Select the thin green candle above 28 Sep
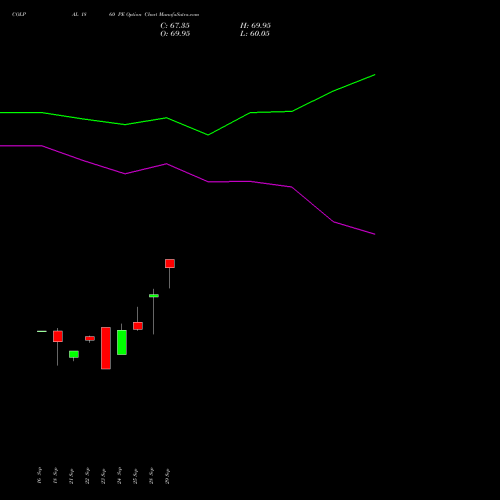The width and height of the screenshot is (500, 500). pos(154,296)
